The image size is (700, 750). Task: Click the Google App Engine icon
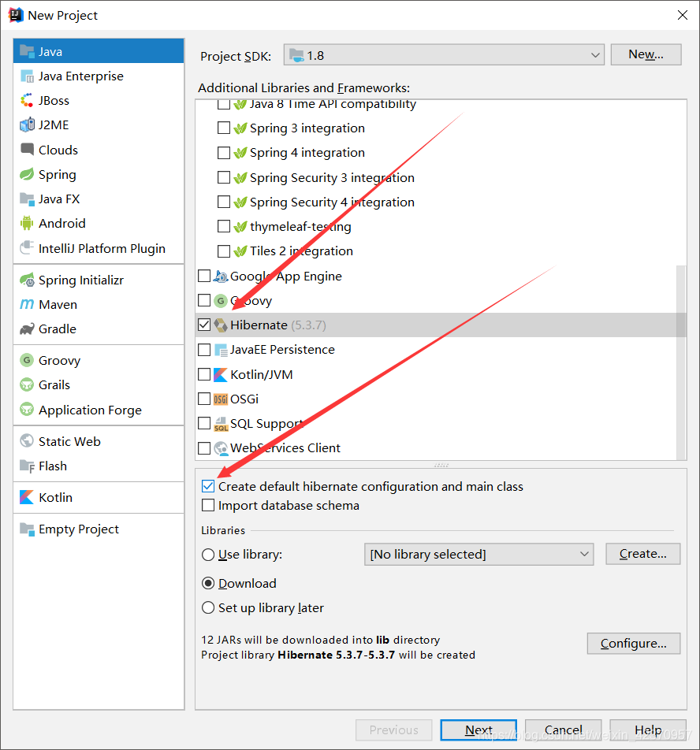coord(221,276)
